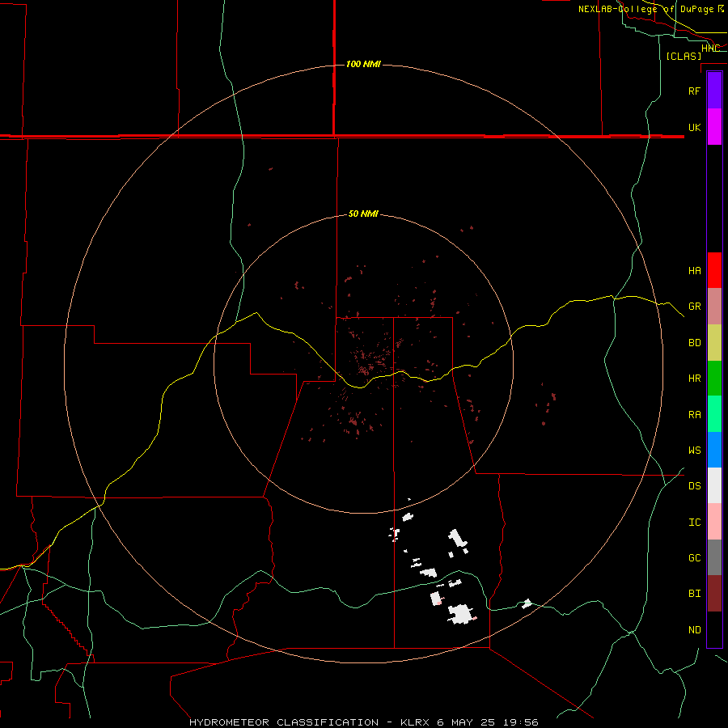
Task: Click the RF purple legend swatch
Action: click(x=714, y=91)
